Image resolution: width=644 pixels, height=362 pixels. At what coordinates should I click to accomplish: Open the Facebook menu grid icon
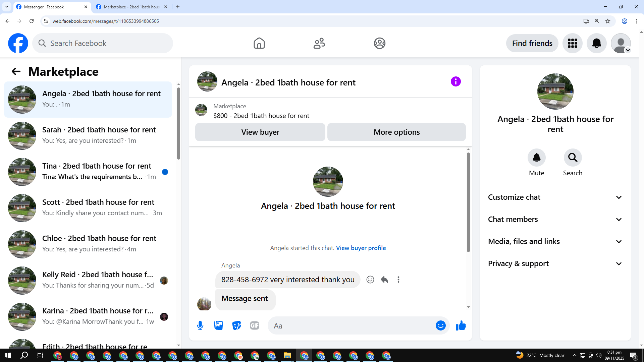point(573,43)
